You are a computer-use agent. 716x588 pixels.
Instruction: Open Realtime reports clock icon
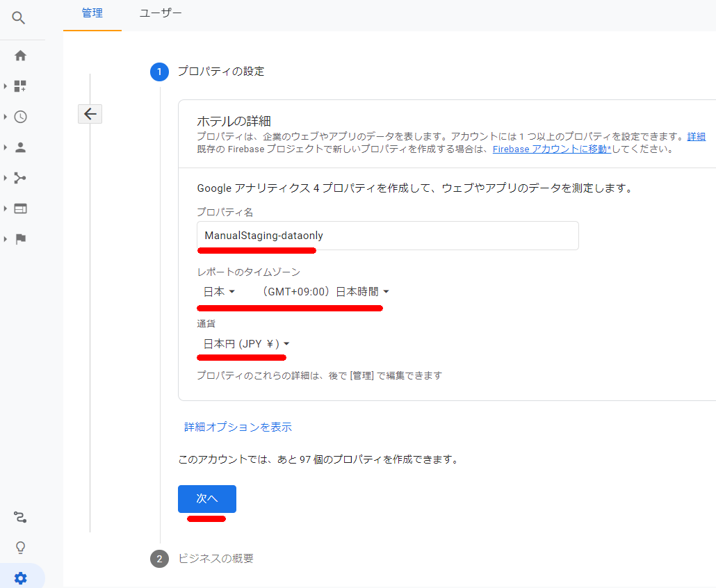click(x=20, y=117)
